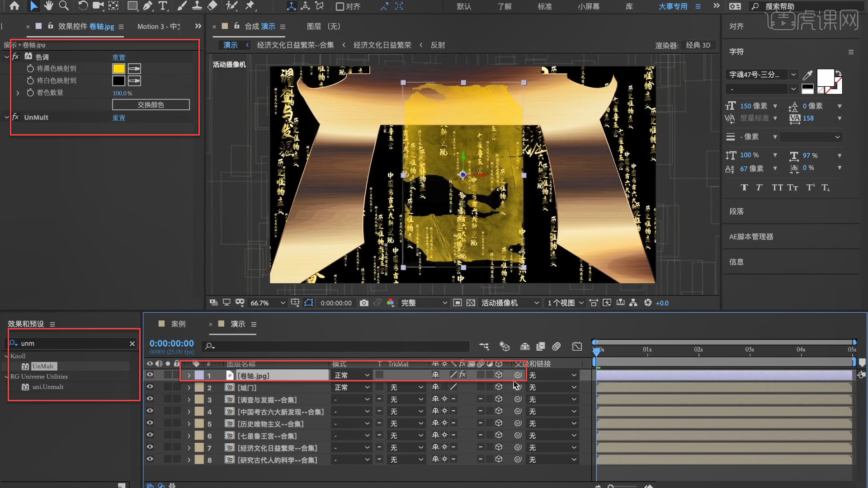Hide the 卷轴.jpg layer eye
Image resolution: width=868 pixels, height=488 pixels.
[x=150, y=375]
